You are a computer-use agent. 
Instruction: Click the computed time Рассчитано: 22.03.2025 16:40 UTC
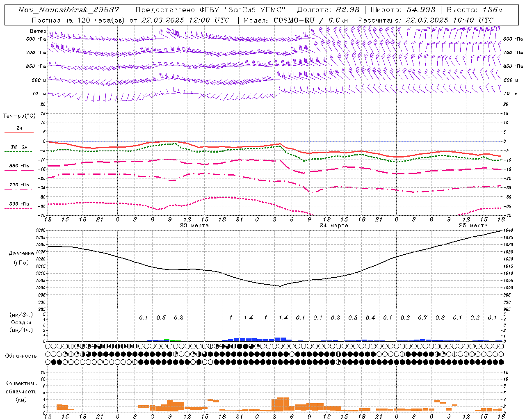click(x=426, y=20)
